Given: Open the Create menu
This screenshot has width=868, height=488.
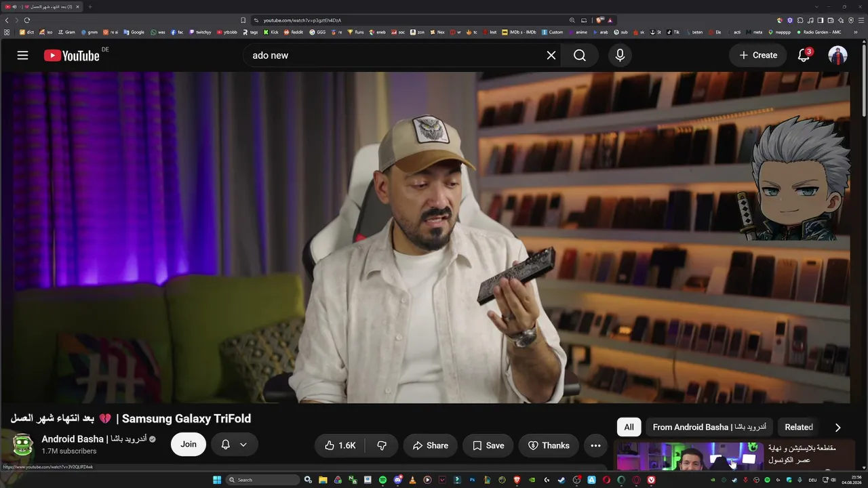Looking at the screenshot, I should pos(758,56).
